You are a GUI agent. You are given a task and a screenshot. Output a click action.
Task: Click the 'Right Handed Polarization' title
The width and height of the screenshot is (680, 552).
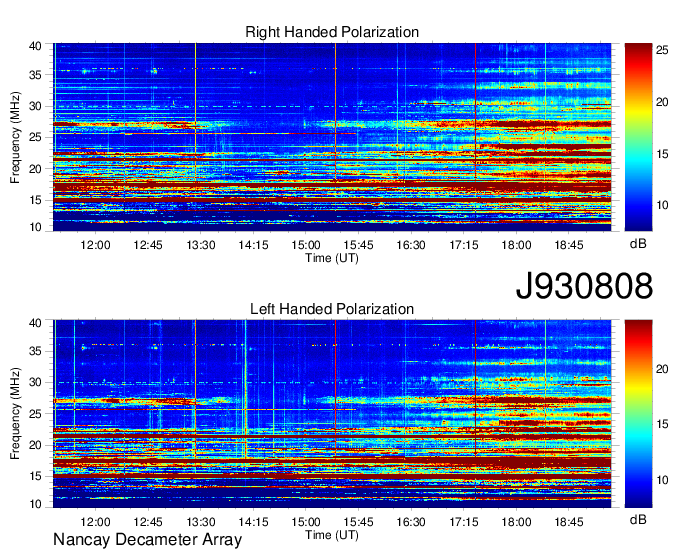click(332, 32)
